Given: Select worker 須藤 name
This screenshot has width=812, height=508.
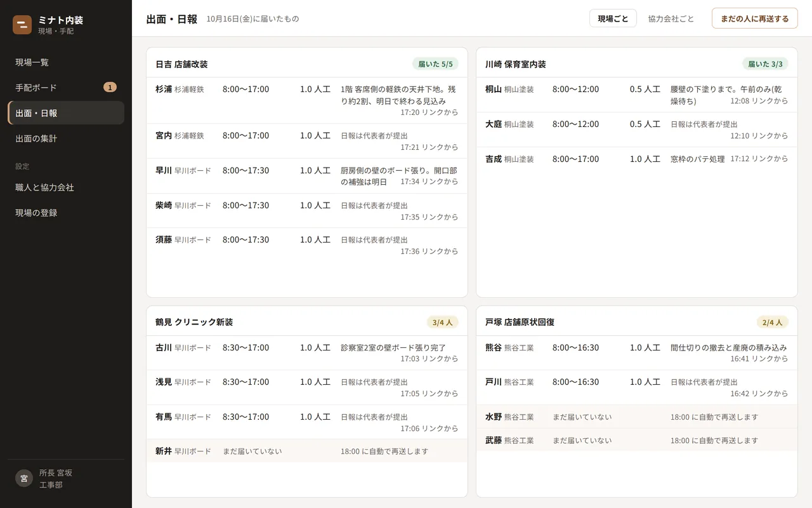Looking at the screenshot, I should 164,239.
